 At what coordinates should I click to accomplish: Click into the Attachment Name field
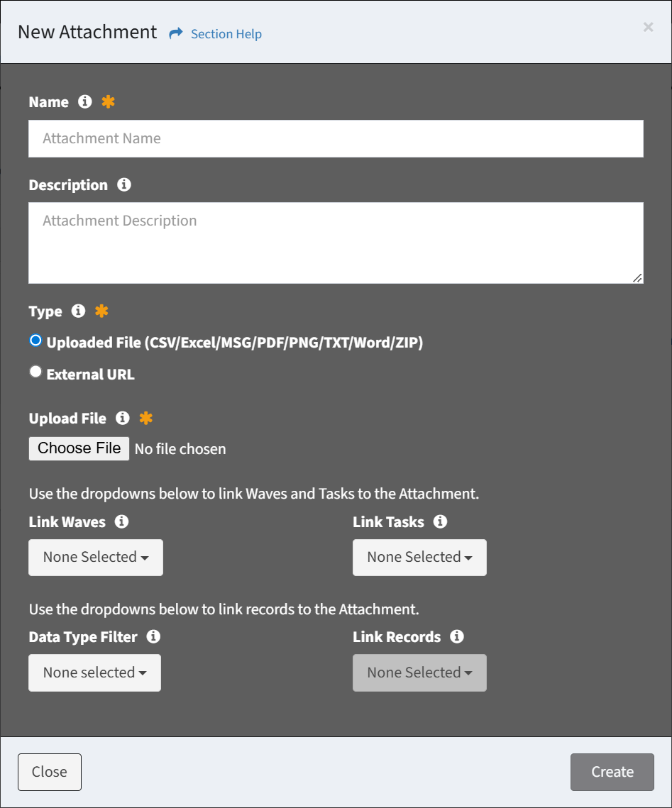pyautogui.click(x=336, y=138)
